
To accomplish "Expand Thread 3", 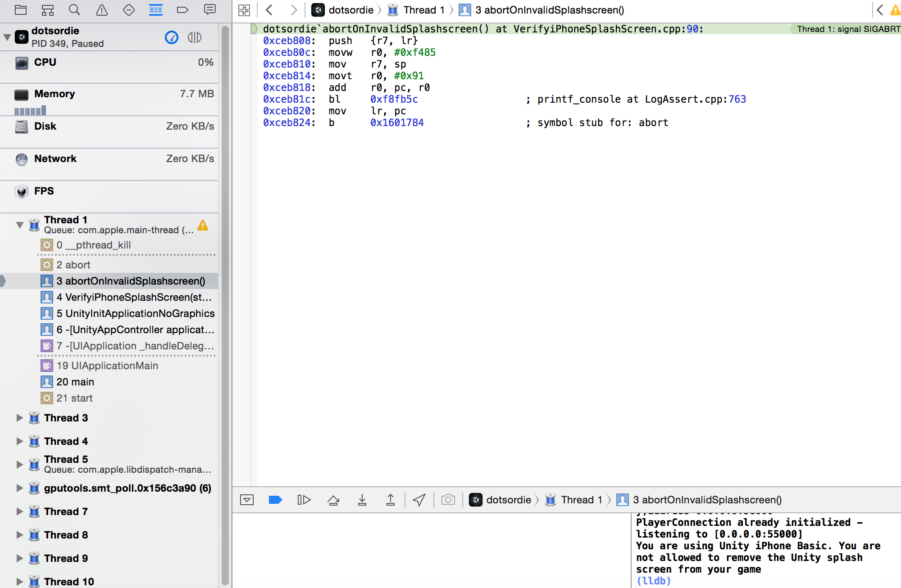I will coord(19,418).
